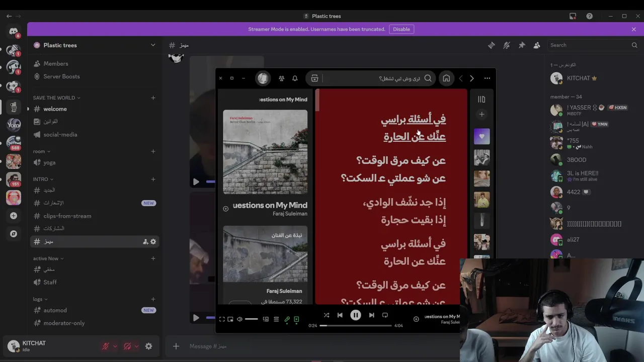The height and width of the screenshot is (362, 644).
Task: Open headphone output options arrow
Action: click(x=136, y=346)
